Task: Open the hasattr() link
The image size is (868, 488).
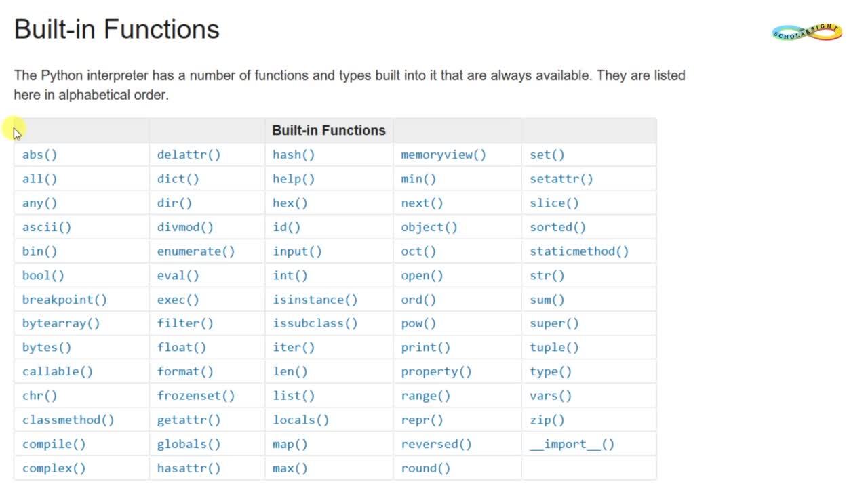Action: click(189, 468)
